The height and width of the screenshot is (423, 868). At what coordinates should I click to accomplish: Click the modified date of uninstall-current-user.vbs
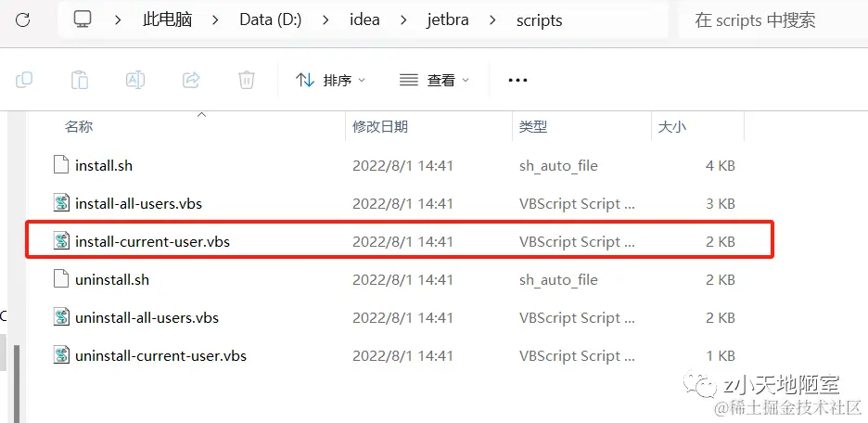pyautogui.click(x=403, y=356)
